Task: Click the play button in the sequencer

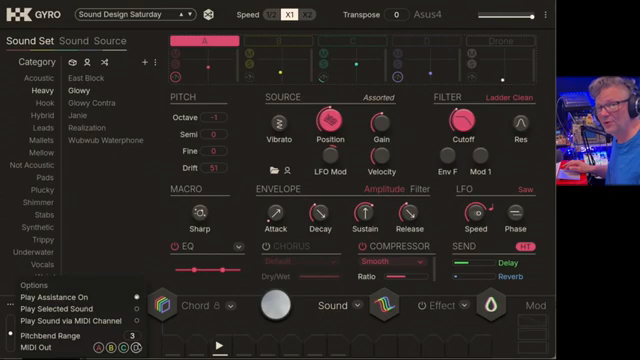Action: [x=219, y=346]
